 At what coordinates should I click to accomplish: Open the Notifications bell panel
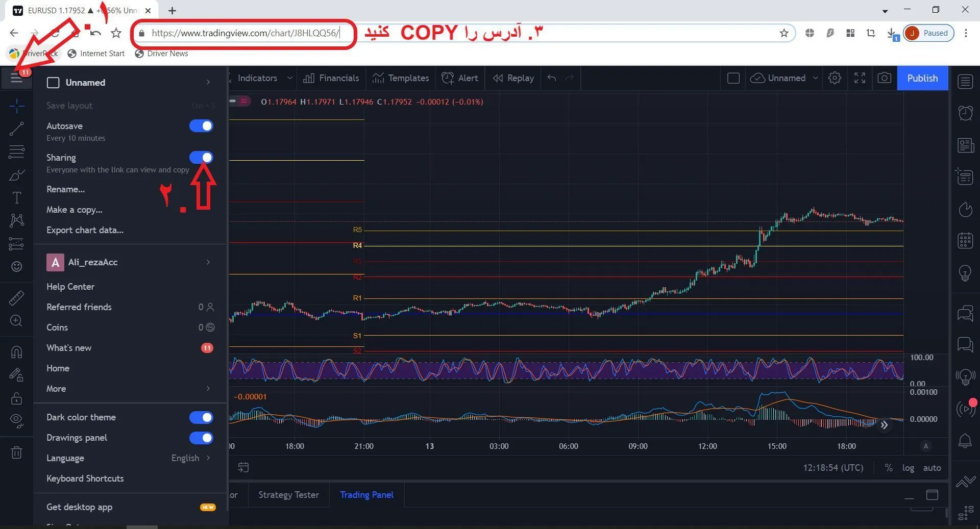coord(965,441)
